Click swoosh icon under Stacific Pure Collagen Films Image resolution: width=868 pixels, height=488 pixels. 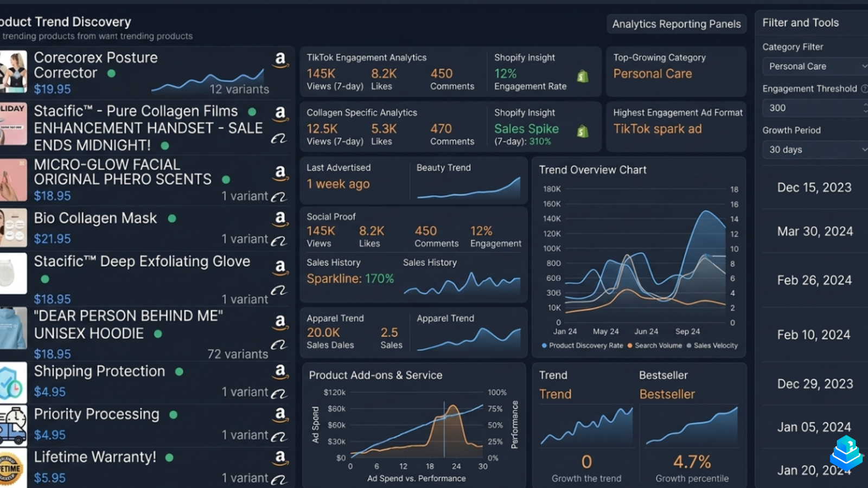coord(279,139)
